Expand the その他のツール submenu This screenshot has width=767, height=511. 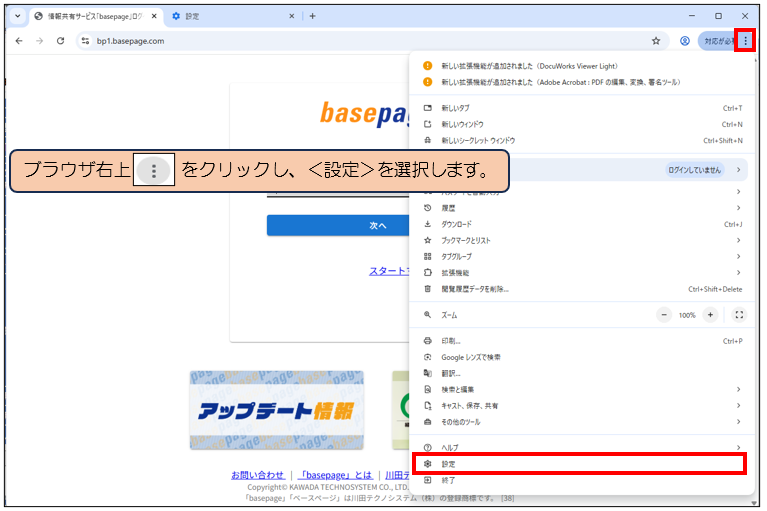pos(580,422)
